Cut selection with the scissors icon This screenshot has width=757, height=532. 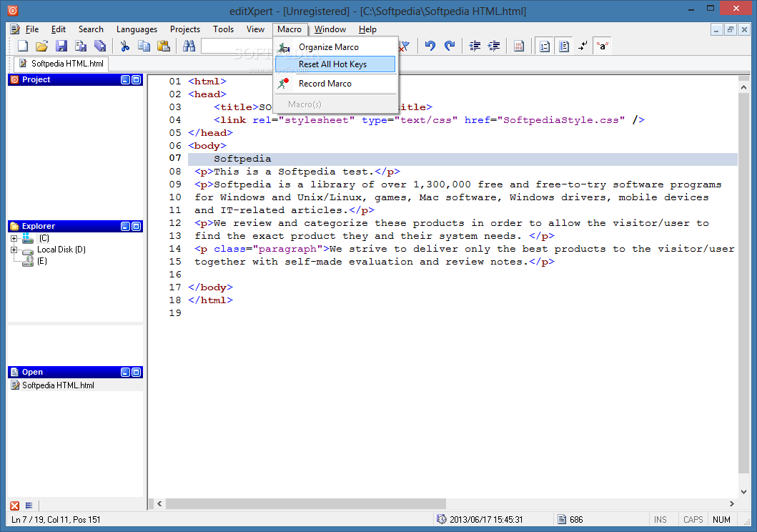[125, 46]
